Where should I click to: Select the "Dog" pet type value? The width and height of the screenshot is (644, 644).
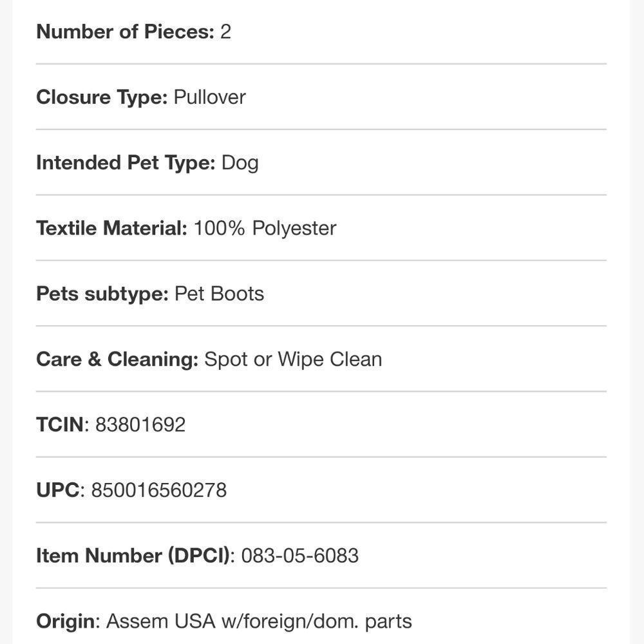(240, 163)
